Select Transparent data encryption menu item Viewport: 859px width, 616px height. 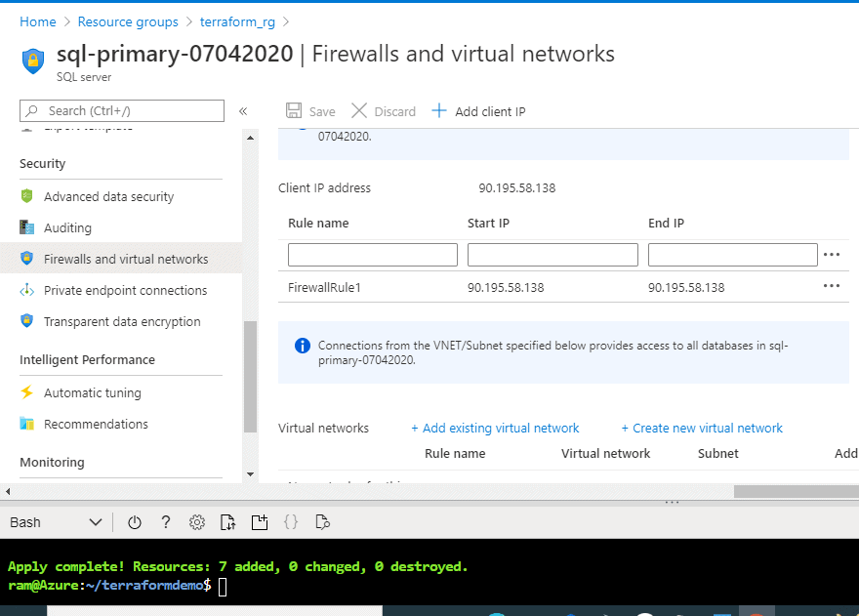pyautogui.click(x=122, y=321)
